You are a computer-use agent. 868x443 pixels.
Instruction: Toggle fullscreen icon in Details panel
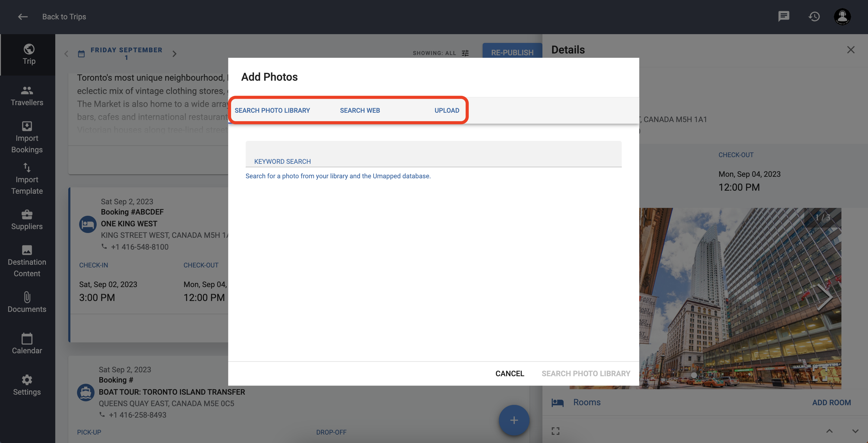click(555, 431)
